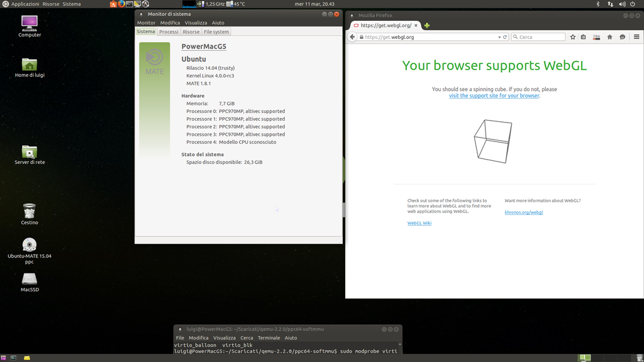Image resolution: width=644 pixels, height=362 pixels.
Task: Open the Ubuntu-MATE 15.04 ppc DVD icon
Action: 30,251
